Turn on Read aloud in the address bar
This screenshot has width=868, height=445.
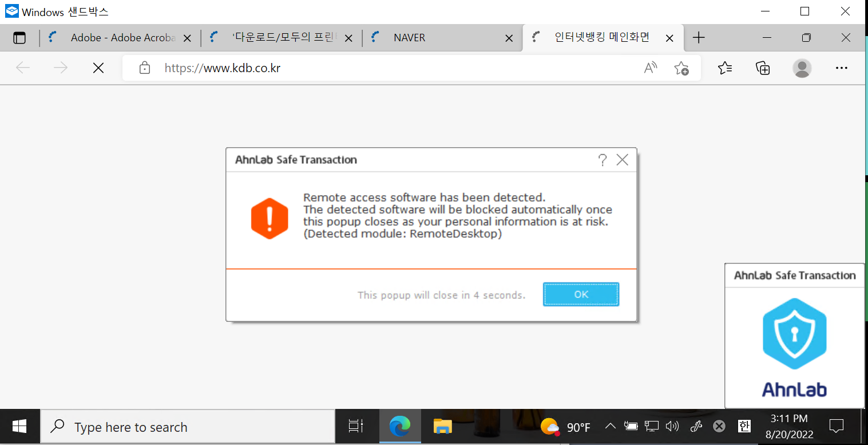click(x=650, y=68)
